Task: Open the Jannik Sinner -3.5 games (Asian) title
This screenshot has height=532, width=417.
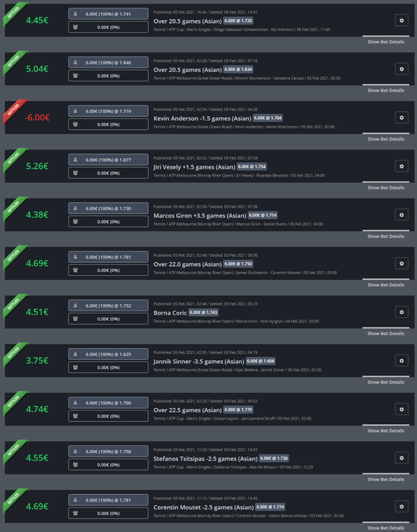Action: (199, 362)
